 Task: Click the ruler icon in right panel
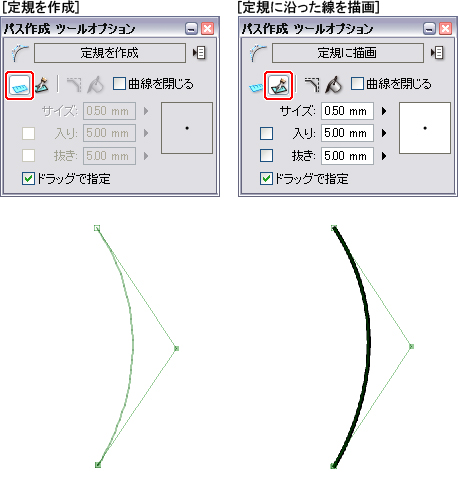tap(256, 87)
